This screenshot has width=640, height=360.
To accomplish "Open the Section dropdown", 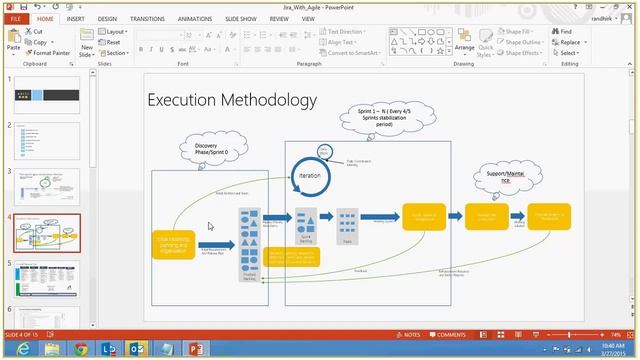I will (x=114, y=53).
